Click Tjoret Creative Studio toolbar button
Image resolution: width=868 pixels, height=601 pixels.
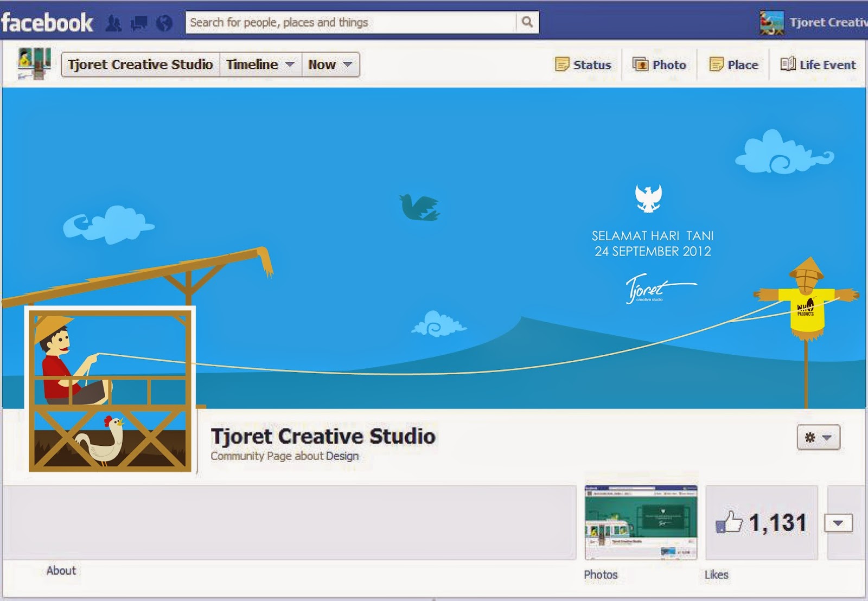click(x=141, y=65)
